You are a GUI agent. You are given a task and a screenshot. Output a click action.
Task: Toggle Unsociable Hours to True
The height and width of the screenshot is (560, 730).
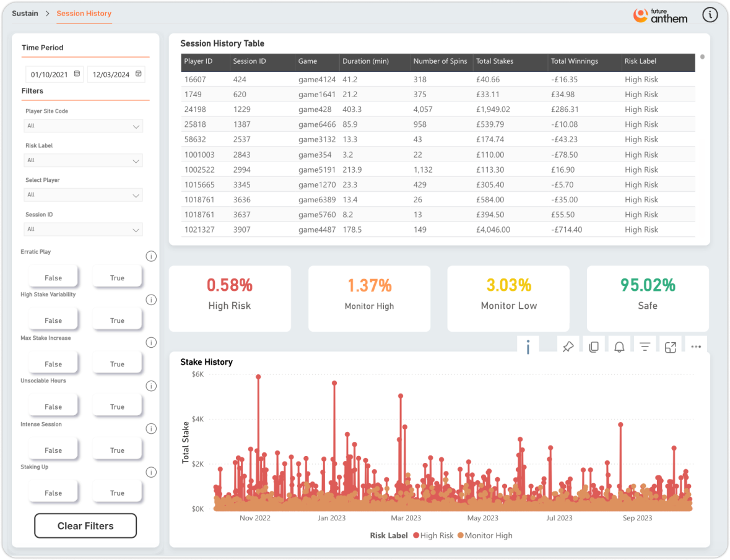[x=117, y=407]
